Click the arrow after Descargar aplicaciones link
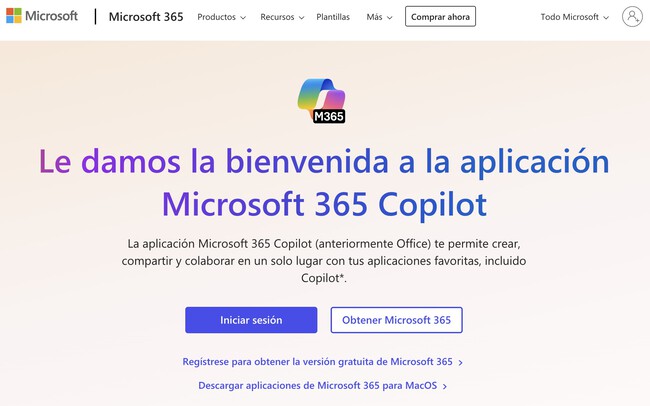This screenshot has height=406, width=650. pyautogui.click(x=444, y=385)
